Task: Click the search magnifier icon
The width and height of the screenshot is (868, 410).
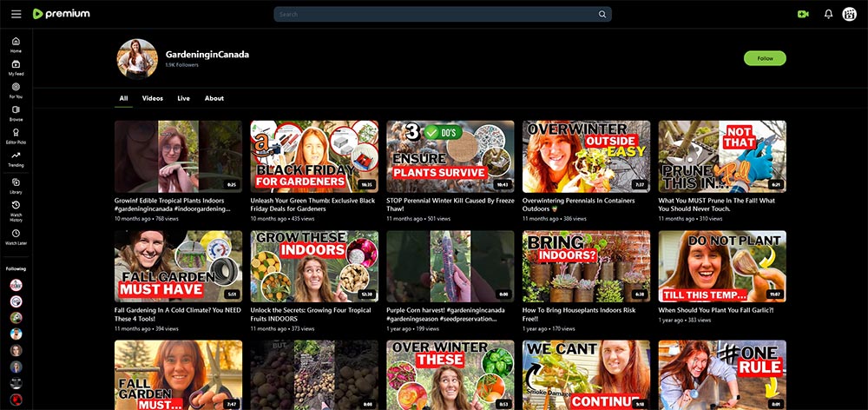Action: (x=602, y=15)
